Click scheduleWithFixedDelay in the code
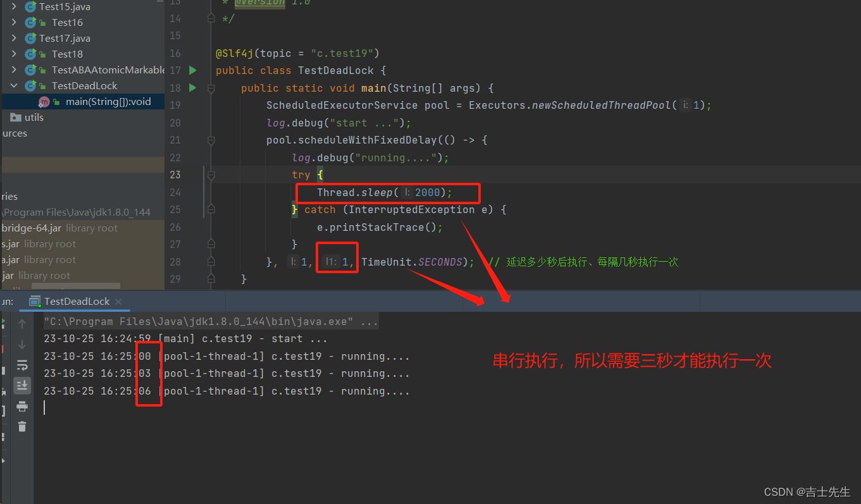Screen dimensions: 861x504 [x=364, y=140]
